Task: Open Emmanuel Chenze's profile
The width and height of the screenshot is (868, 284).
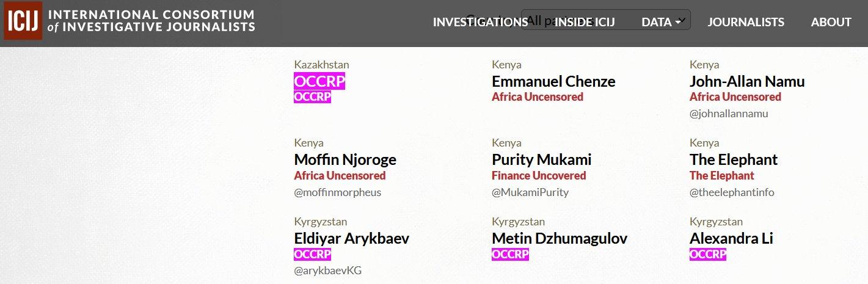Action: (553, 81)
